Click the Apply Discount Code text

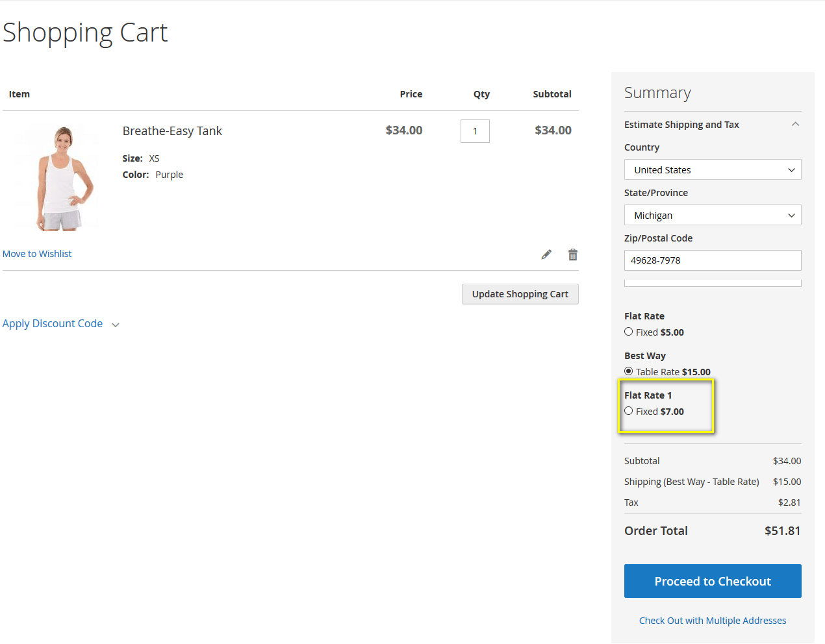[53, 323]
